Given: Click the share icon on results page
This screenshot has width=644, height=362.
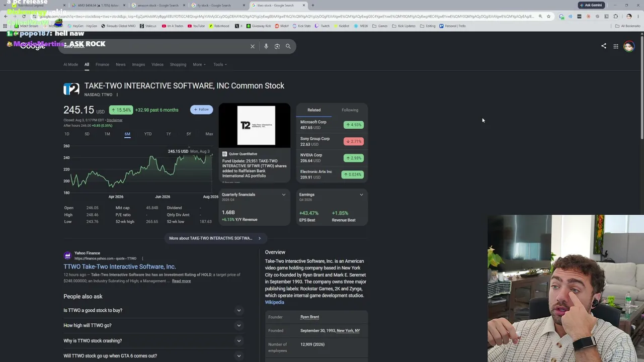Looking at the screenshot, I should pos(604,46).
